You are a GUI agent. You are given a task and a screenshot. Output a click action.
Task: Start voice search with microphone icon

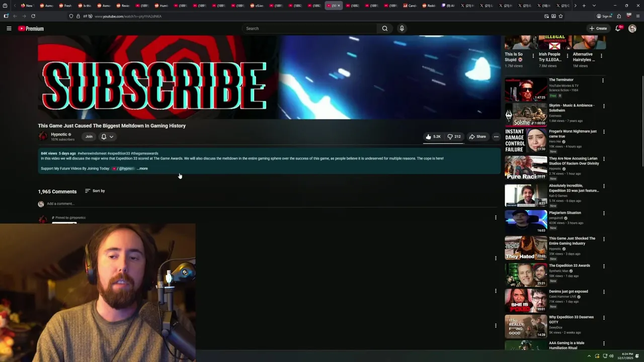401,29
